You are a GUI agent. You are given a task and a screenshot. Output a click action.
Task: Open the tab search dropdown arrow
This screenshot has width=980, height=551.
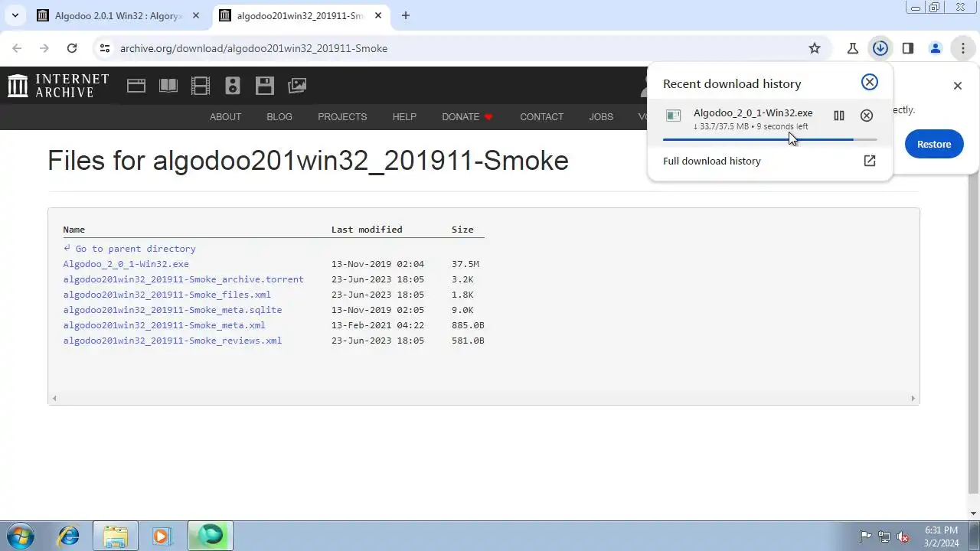pyautogui.click(x=15, y=15)
